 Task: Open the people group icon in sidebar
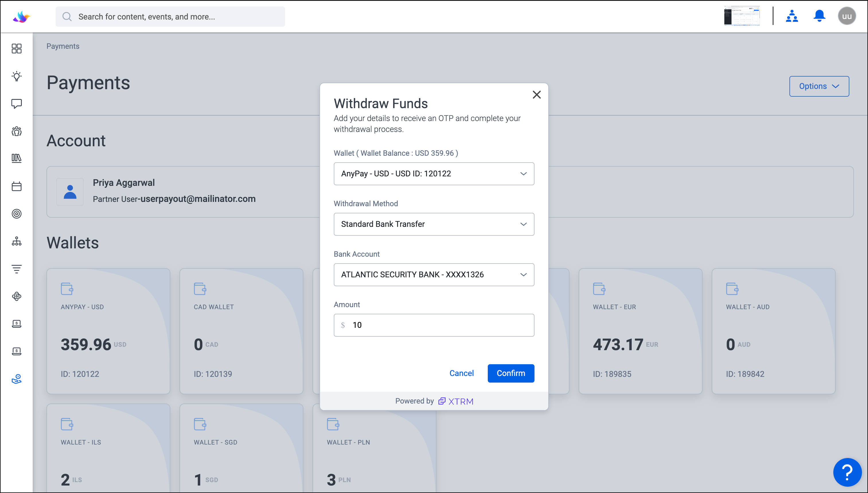click(17, 131)
